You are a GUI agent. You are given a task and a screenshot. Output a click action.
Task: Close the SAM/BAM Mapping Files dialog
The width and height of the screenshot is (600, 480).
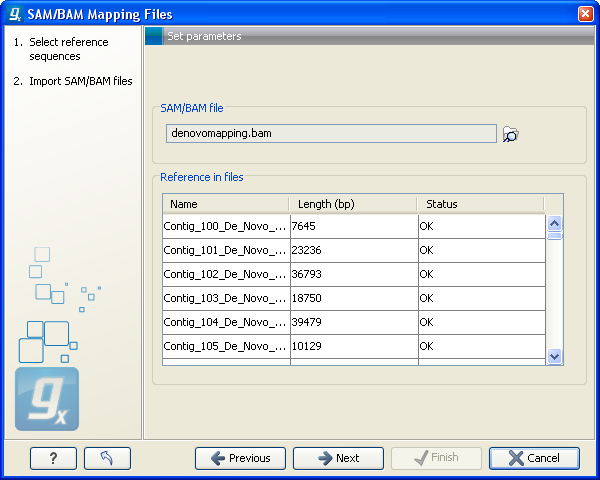[585, 14]
